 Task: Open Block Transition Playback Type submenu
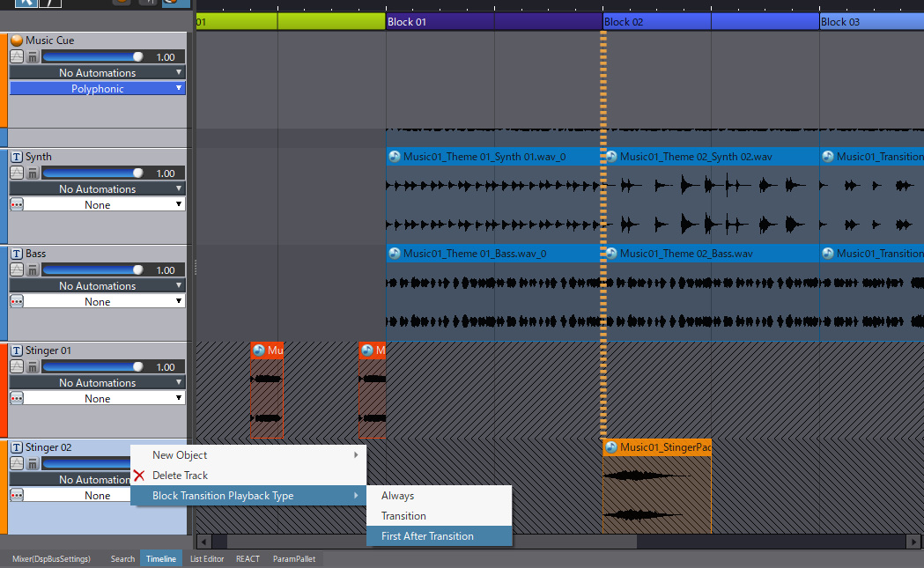(248, 496)
